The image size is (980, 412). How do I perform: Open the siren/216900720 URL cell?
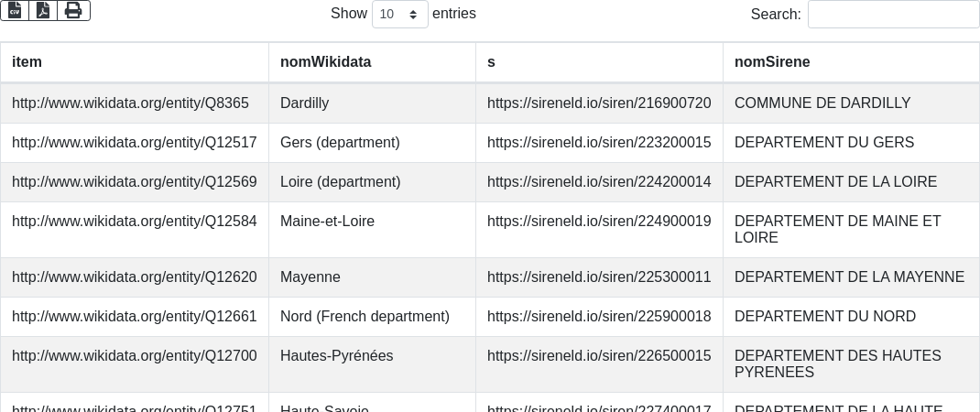599,103
